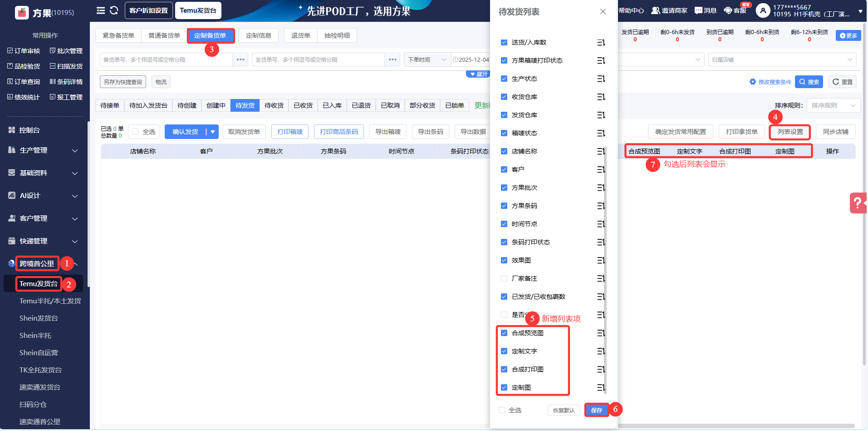Click drag-sort icon for 效果图
Image resolution: width=868 pixels, height=431 pixels.
601,260
